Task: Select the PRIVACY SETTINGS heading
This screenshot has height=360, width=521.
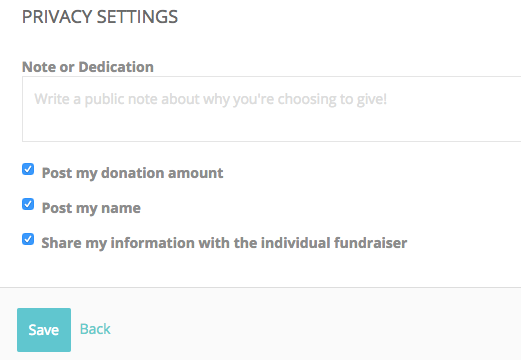Action: (x=100, y=17)
